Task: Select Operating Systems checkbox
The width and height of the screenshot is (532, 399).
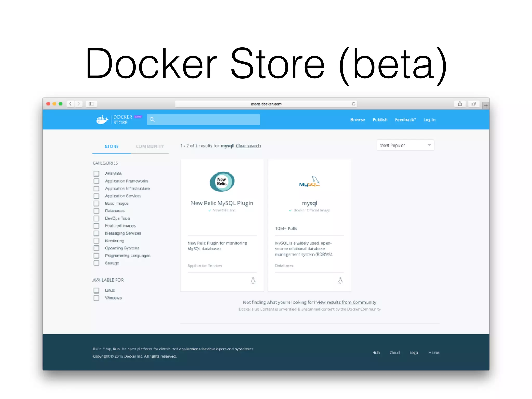Action: click(96, 248)
